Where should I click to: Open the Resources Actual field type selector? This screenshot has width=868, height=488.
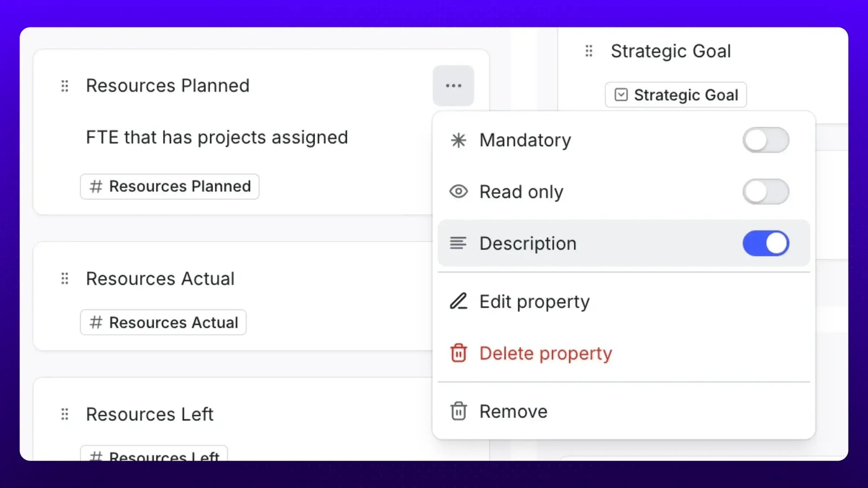[163, 322]
